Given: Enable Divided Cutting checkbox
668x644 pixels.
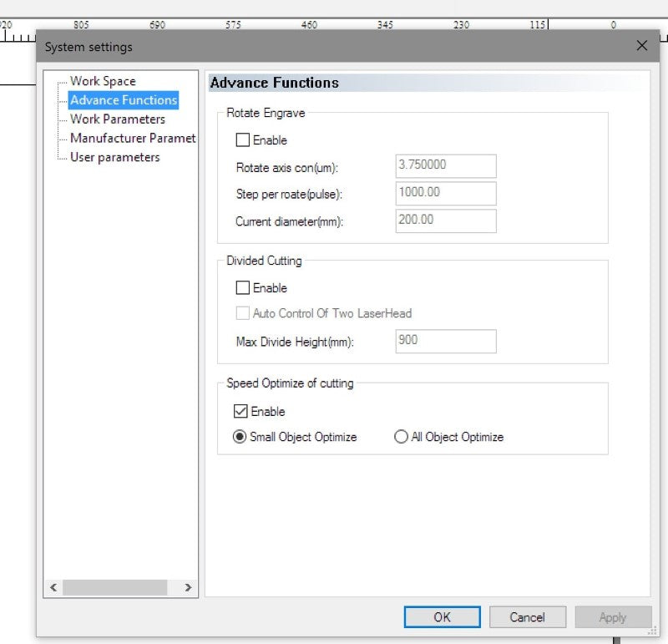Looking at the screenshot, I should click(x=243, y=288).
